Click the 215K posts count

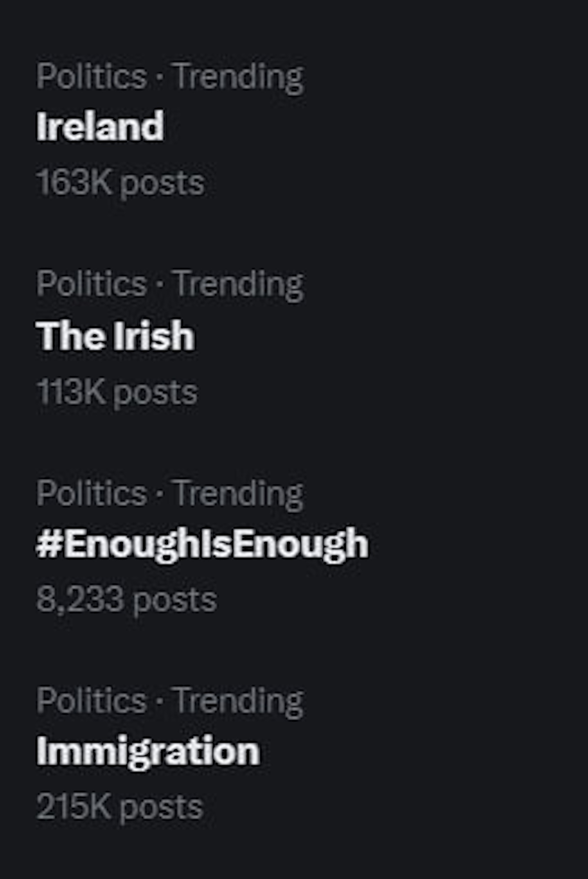point(120,807)
